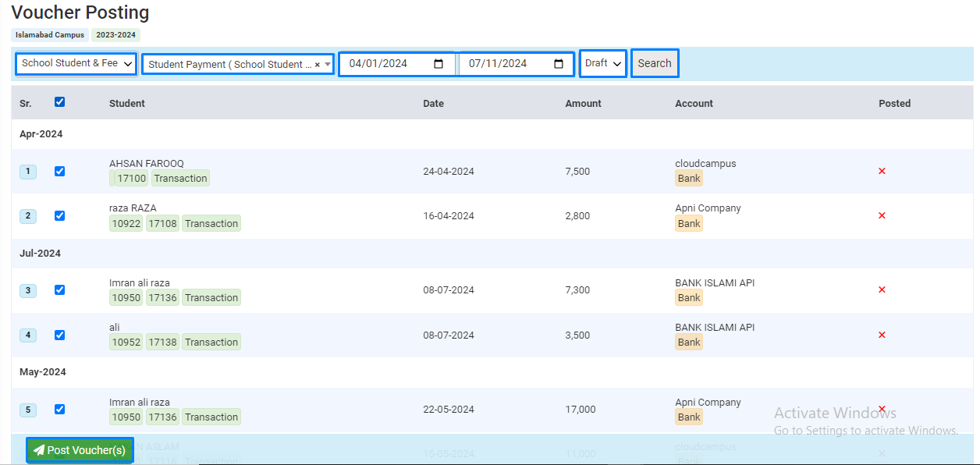Clear Student Payment selection with the x icon

[x=318, y=65]
